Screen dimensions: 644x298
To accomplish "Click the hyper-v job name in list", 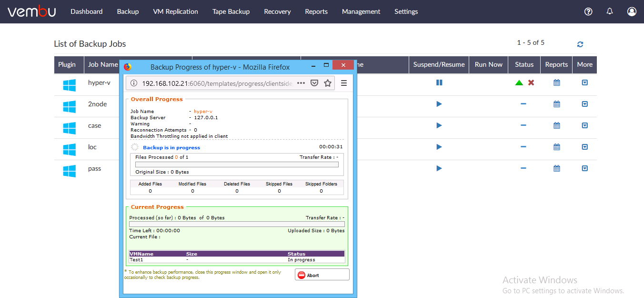I will (x=99, y=82).
